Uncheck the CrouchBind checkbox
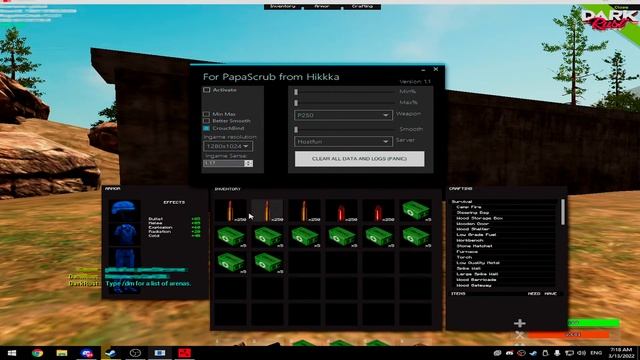The image size is (640, 360). (x=207, y=128)
